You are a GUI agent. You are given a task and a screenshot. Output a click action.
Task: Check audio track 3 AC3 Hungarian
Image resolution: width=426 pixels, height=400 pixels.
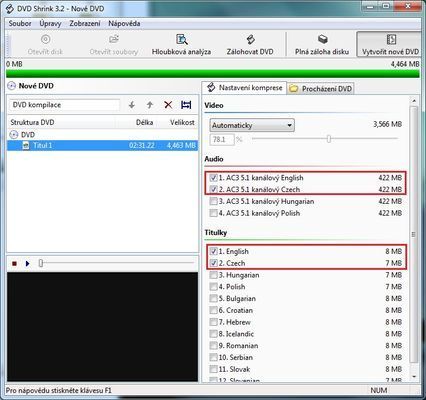213,201
